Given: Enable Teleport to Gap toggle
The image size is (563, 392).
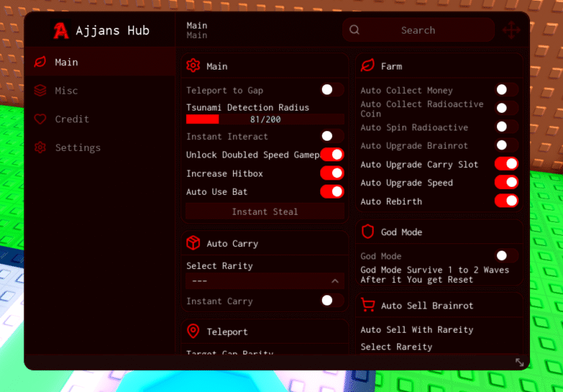Looking at the screenshot, I should 332,89.
